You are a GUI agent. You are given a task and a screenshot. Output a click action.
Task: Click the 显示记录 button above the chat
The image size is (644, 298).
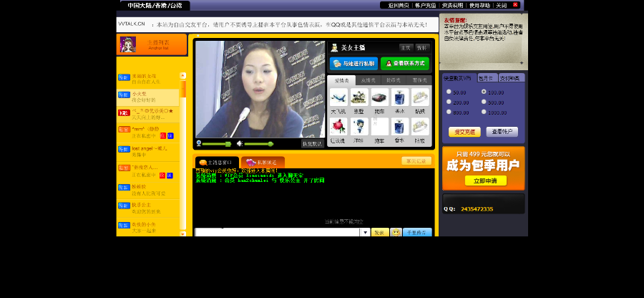(416, 161)
